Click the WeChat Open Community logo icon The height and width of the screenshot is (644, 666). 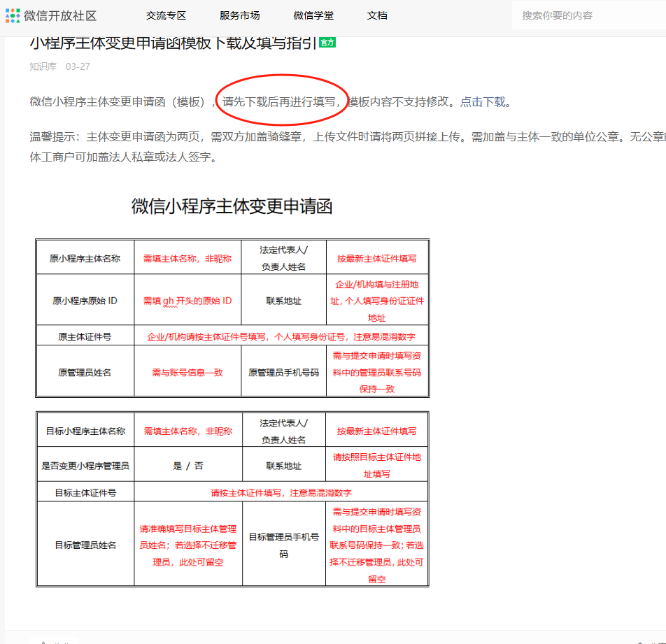pos(13,15)
